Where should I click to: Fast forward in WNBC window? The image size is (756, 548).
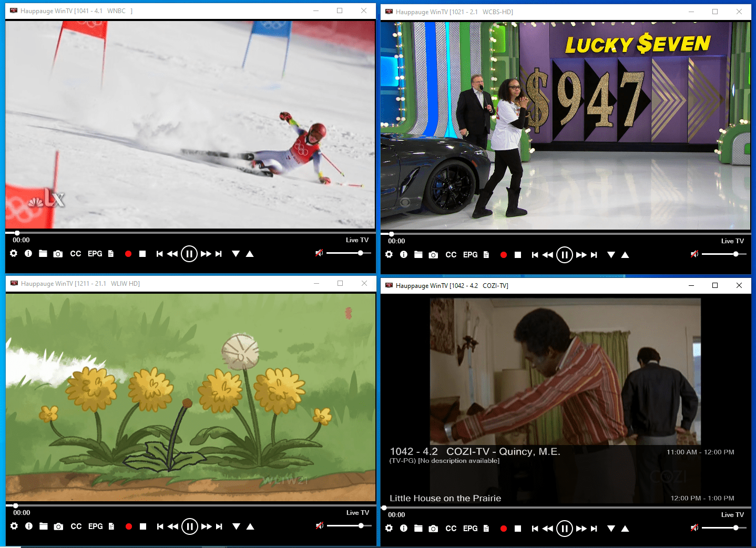pos(206,254)
